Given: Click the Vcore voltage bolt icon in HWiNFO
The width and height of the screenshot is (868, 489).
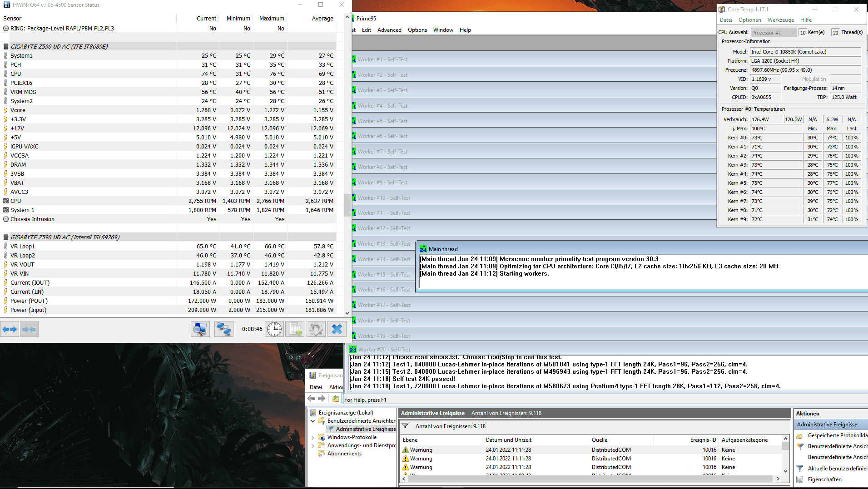Looking at the screenshot, I should tap(6, 110).
